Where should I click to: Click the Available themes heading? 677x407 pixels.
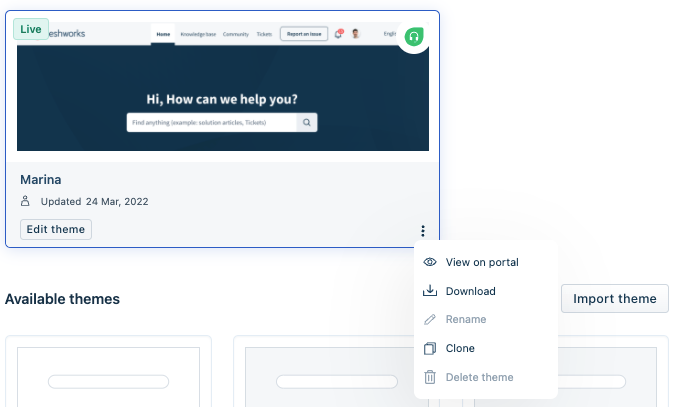tap(62, 299)
